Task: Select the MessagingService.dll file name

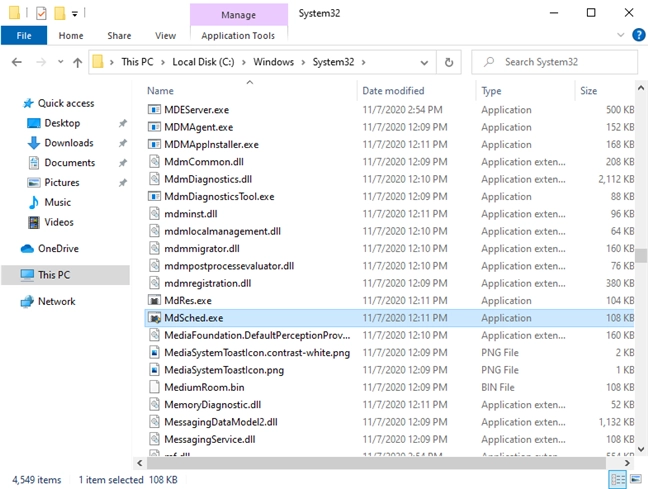Action: click(x=210, y=439)
